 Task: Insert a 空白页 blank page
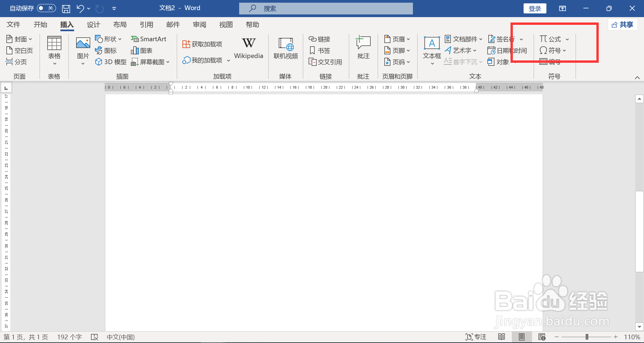[x=19, y=50]
